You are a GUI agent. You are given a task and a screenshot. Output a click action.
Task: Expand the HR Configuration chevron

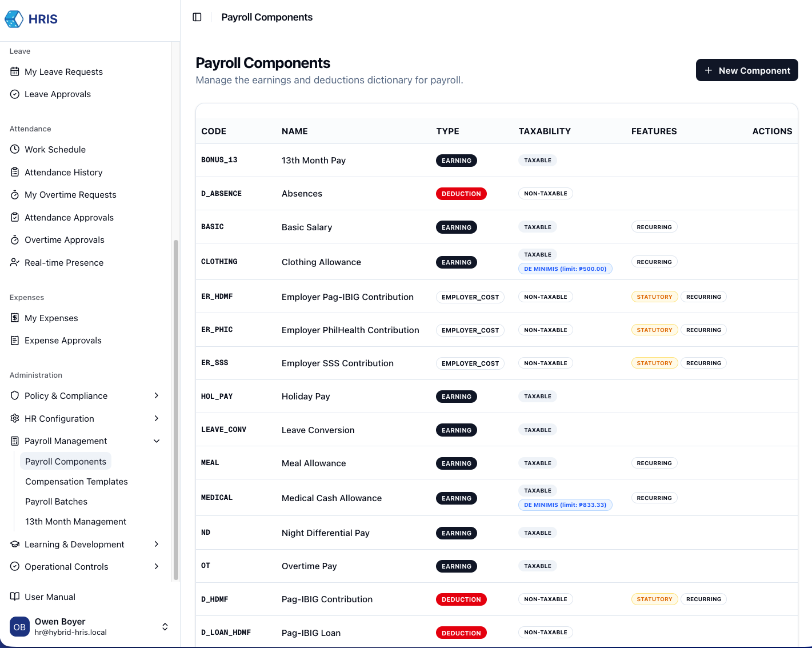tap(156, 418)
